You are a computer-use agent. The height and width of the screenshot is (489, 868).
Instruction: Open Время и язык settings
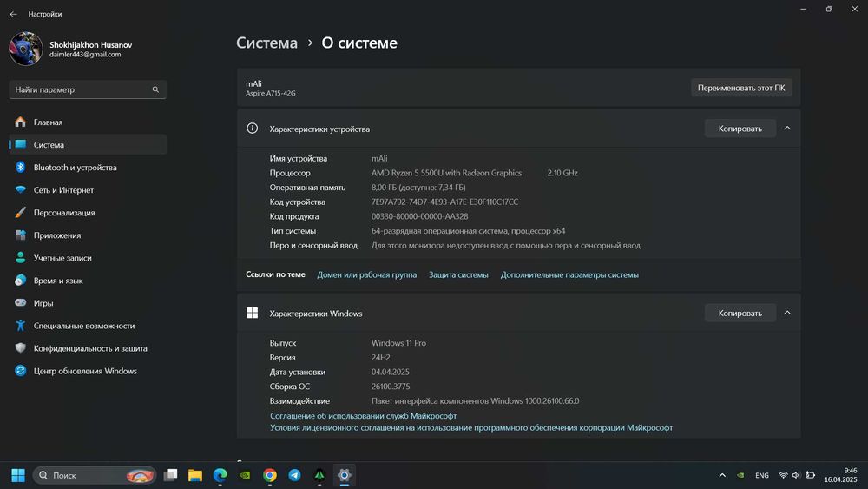(88, 281)
